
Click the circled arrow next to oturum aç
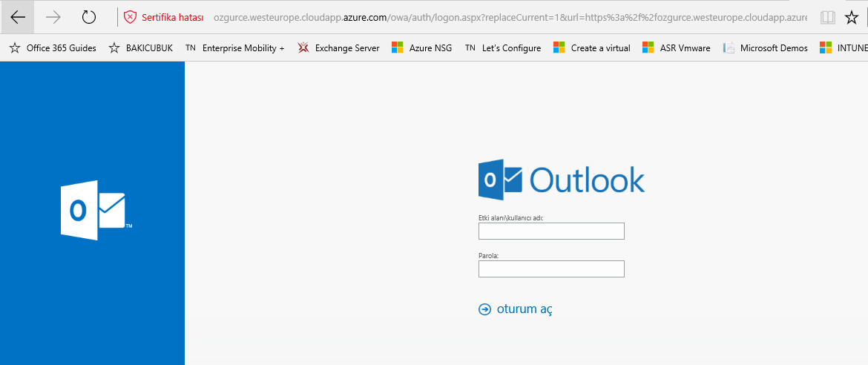coord(485,309)
